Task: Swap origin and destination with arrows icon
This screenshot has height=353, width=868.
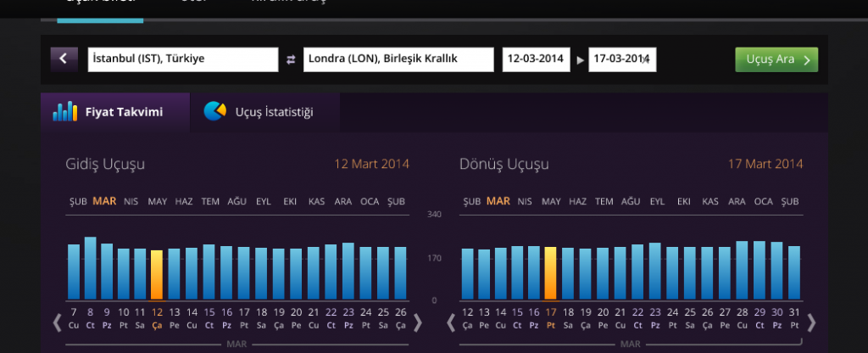Action: pyautogui.click(x=291, y=59)
